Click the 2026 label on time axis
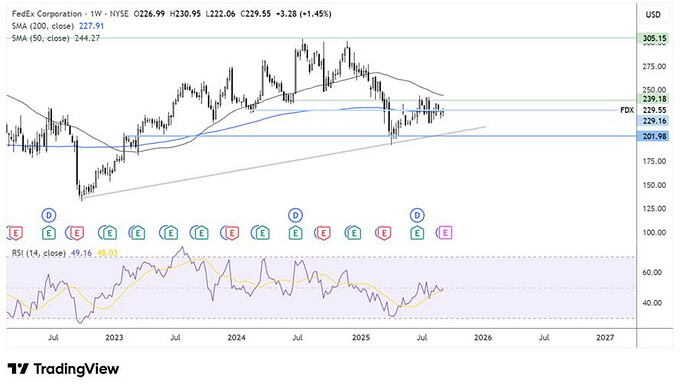 [483, 338]
